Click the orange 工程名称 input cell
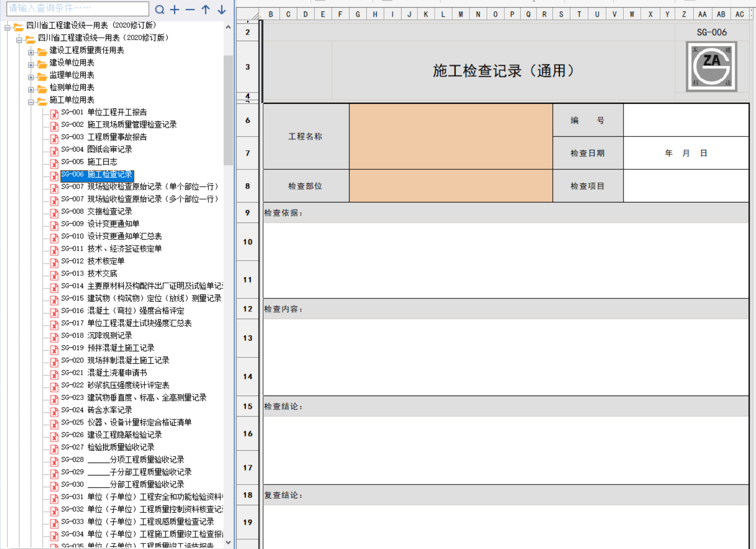The width and height of the screenshot is (756, 549). pos(451,137)
